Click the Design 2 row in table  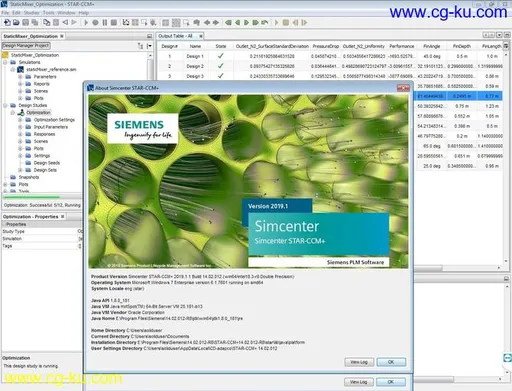pyautogui.click(x=329, y=66)
